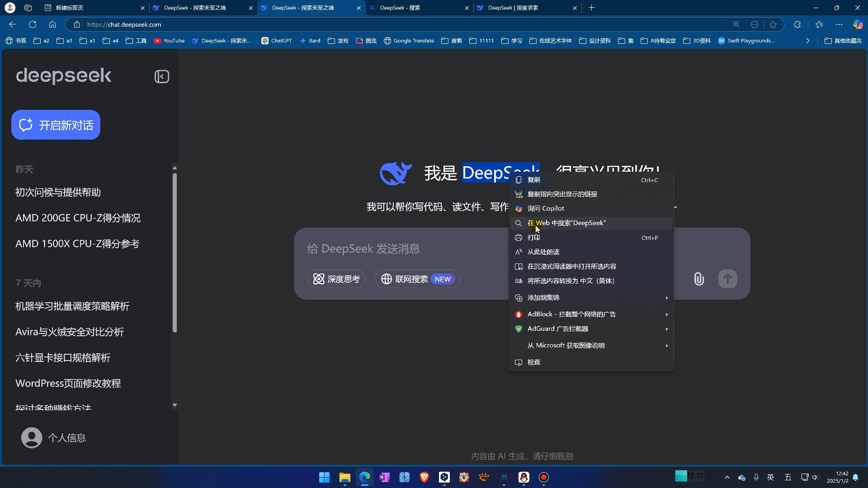The height and width of the screenshot is (488, 868).
Task: Choose 询问 Copilot menu item
Action: click(591, 209)
